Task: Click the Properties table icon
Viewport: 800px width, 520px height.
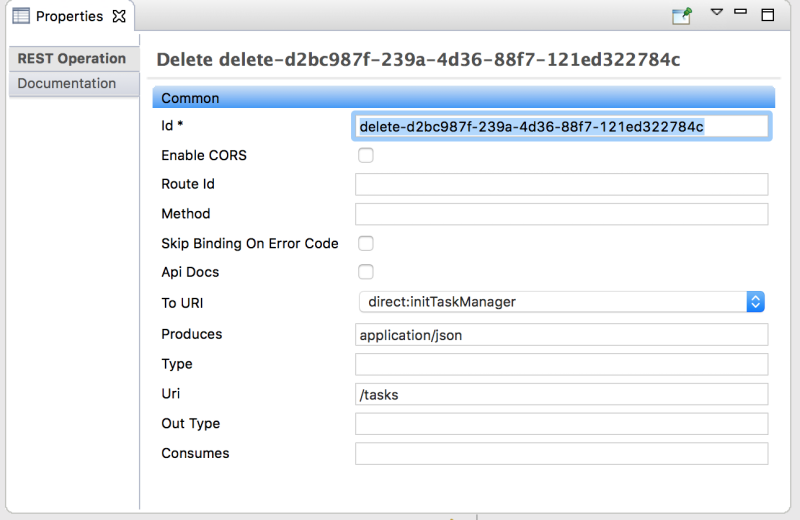Action: pyautogui.click(x=20, y=16)
